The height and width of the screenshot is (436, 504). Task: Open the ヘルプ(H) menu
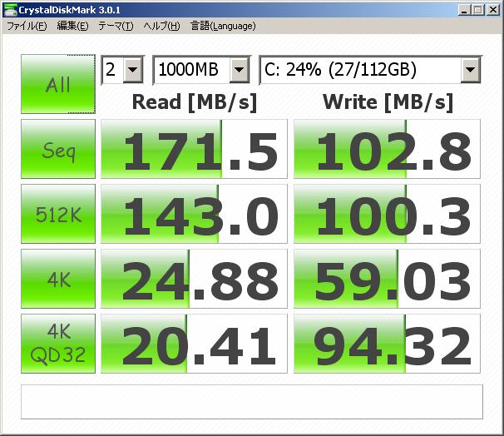click(161, 26)
